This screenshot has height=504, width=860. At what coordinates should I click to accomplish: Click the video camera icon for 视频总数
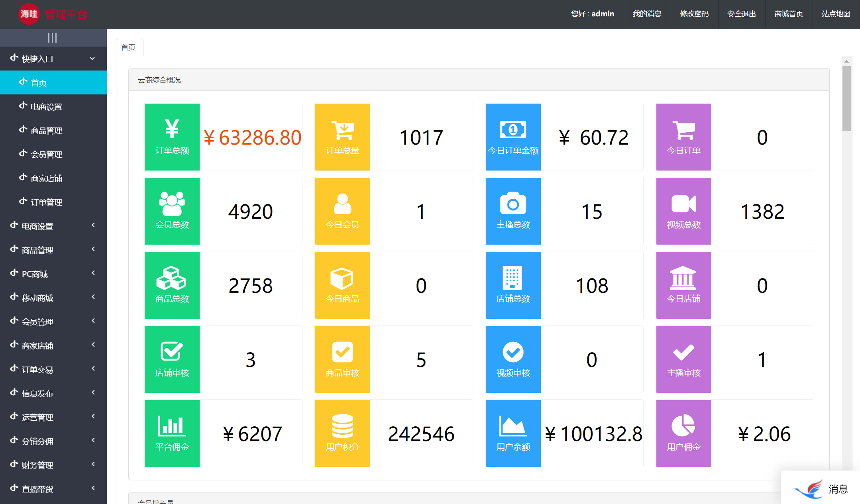pyautogui.click(x=683, y=204)
